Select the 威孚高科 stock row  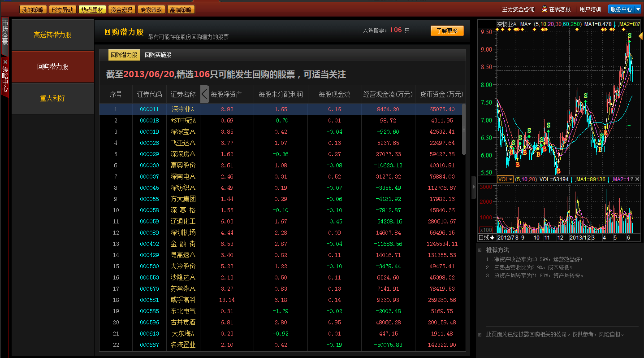(280, 300)
